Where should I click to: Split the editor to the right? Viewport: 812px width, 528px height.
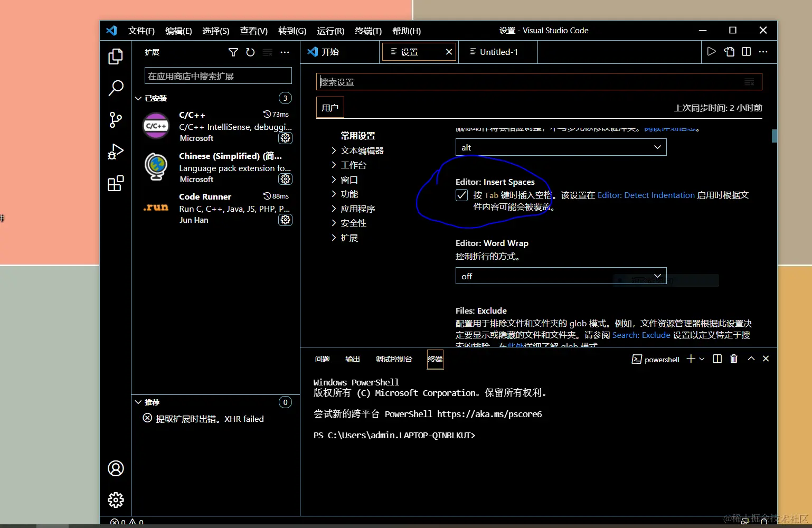pyautogui.click(x=746, y=52)
